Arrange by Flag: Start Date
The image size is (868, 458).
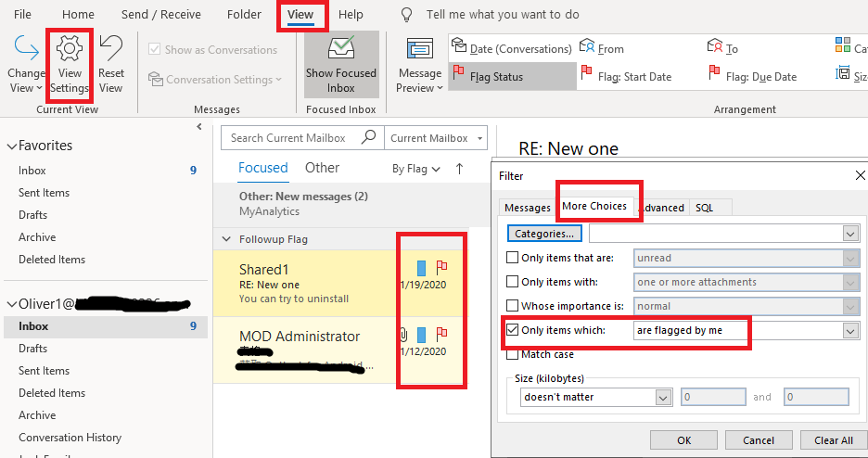coord(626,76)
